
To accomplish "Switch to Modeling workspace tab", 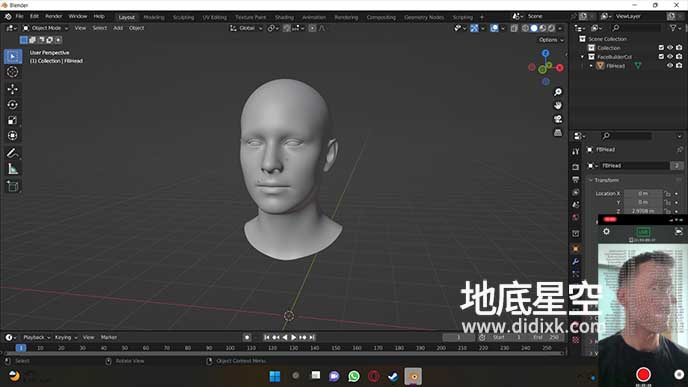I will tap(154, 17).
